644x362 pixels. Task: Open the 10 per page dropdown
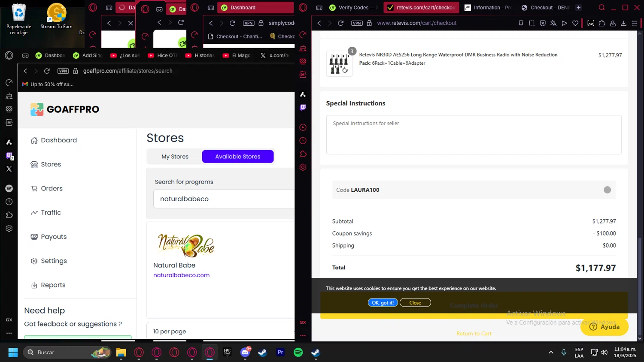tap(221, 331)
